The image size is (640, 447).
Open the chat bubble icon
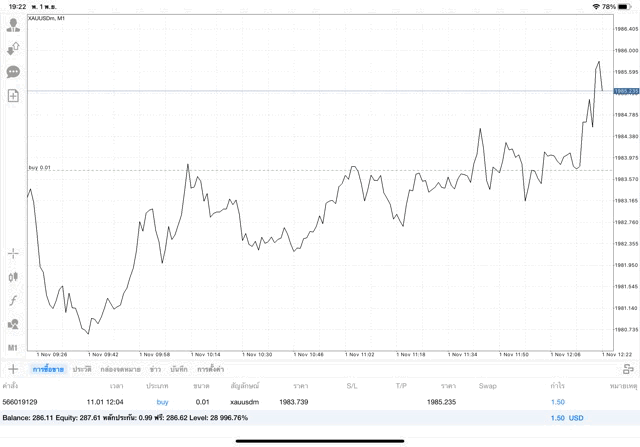click(x=13, y=72)
